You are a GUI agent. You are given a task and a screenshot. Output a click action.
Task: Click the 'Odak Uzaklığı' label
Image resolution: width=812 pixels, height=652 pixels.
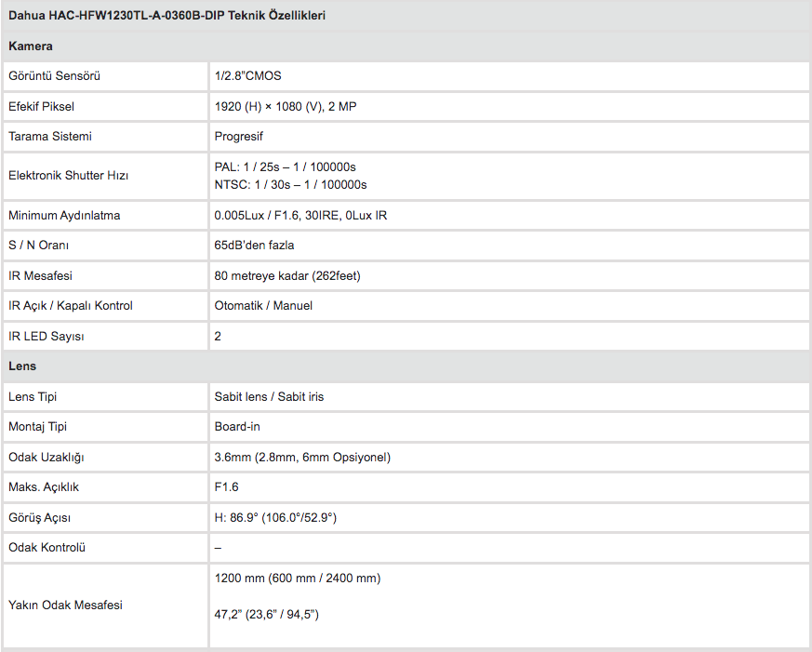(x=47, y=458)
